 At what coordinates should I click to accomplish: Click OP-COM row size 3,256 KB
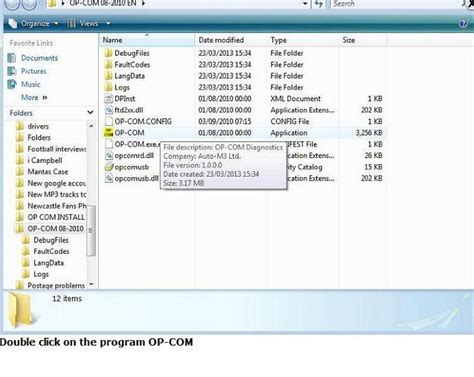(369, 133)
